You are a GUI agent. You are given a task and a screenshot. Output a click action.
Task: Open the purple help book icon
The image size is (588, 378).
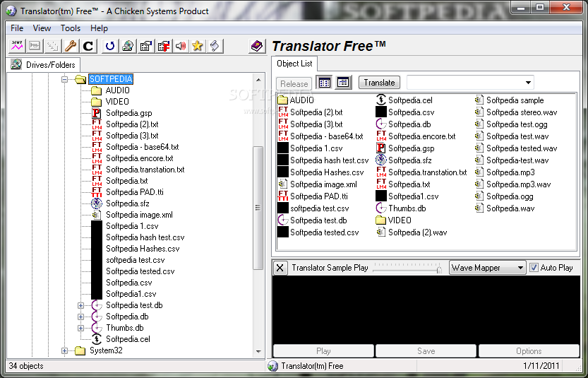pyautogui.click(x=257, y=46)
